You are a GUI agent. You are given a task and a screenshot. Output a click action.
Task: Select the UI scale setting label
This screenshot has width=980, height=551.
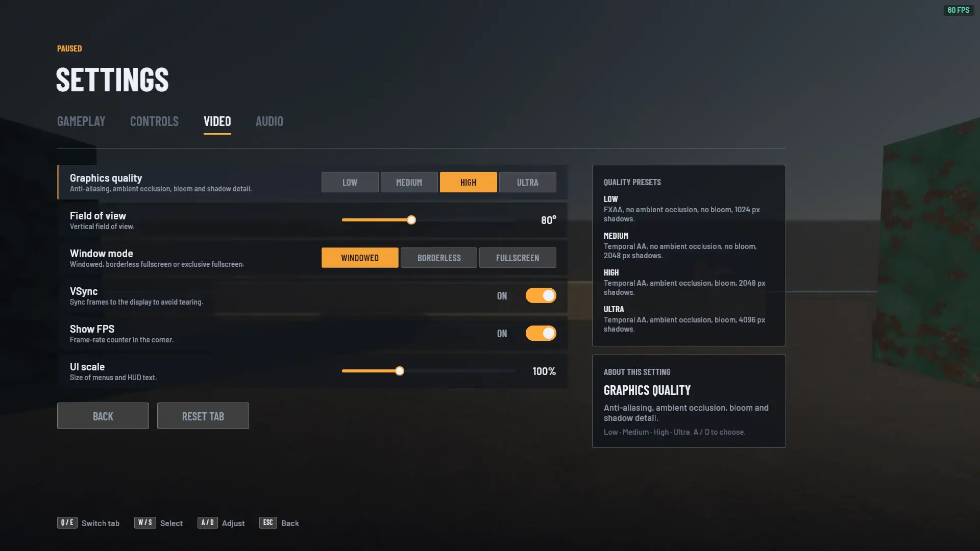tap(87, 366)
